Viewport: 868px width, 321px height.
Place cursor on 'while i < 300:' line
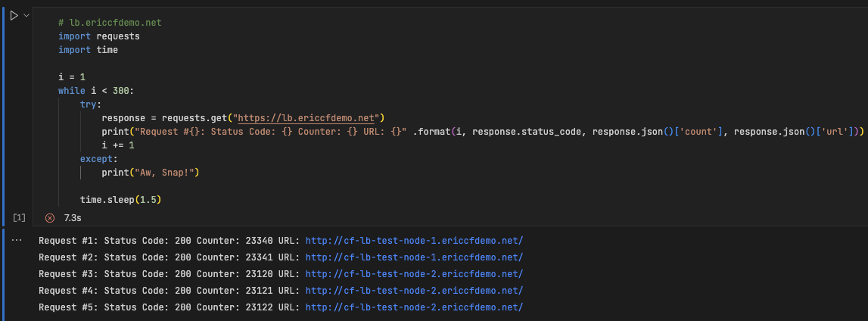click(95, 91)
